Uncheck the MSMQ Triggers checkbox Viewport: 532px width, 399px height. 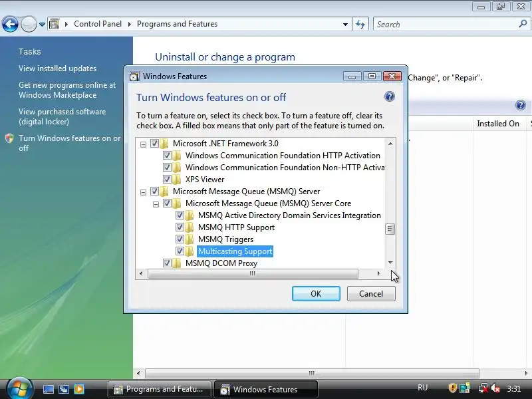(180, 239)
